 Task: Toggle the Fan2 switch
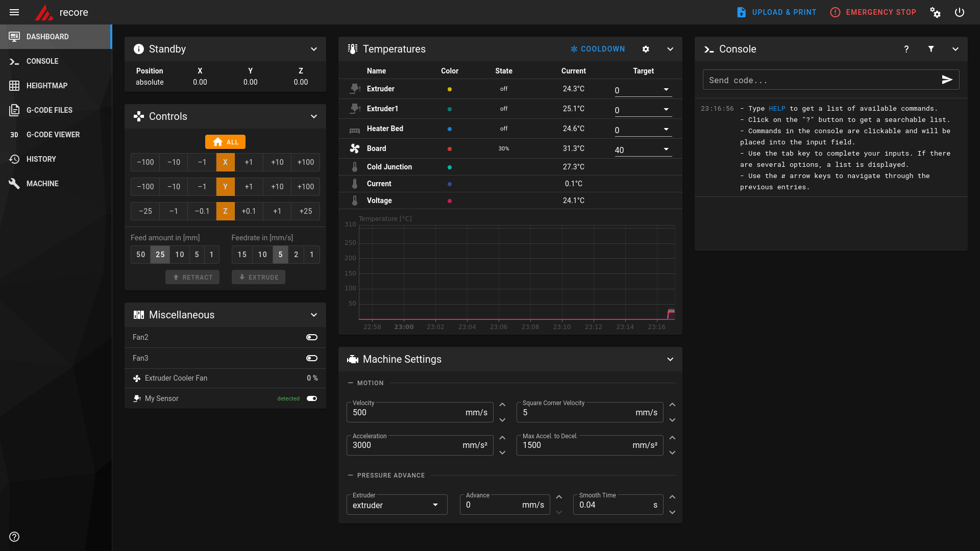(x=311, y=337)
